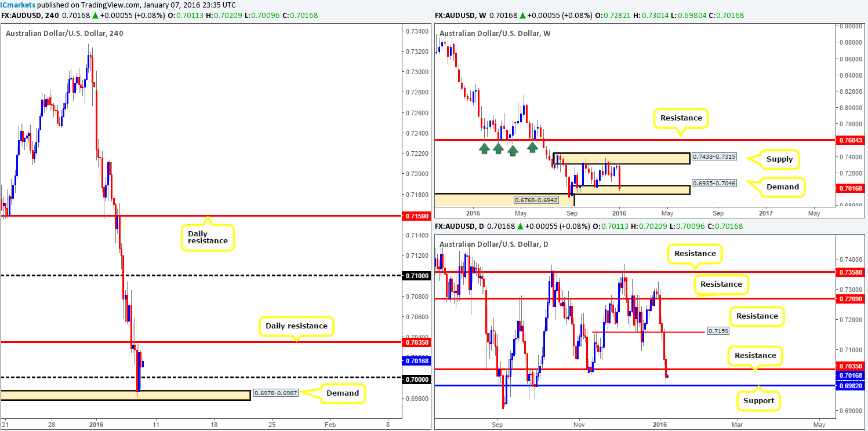The image size is (868, 431).
Task: Click the green up-triangle in the daily chart header
Action: coord(521,227)
